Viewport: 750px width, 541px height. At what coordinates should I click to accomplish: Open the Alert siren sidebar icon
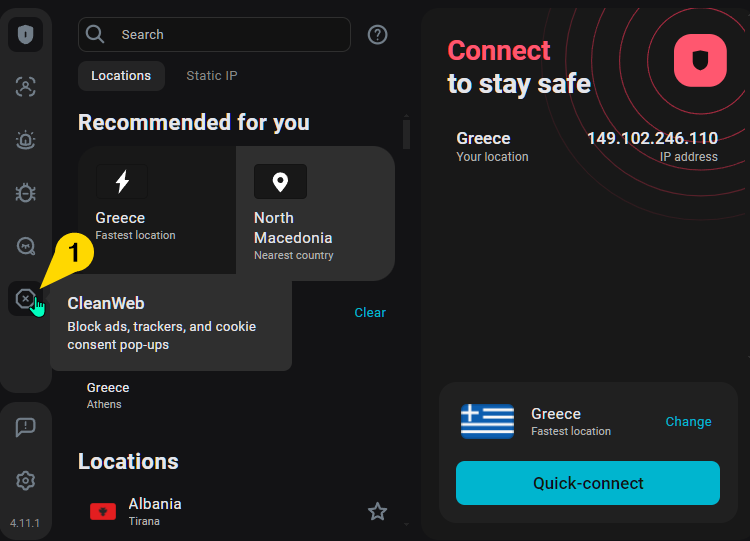pos(25,140)
